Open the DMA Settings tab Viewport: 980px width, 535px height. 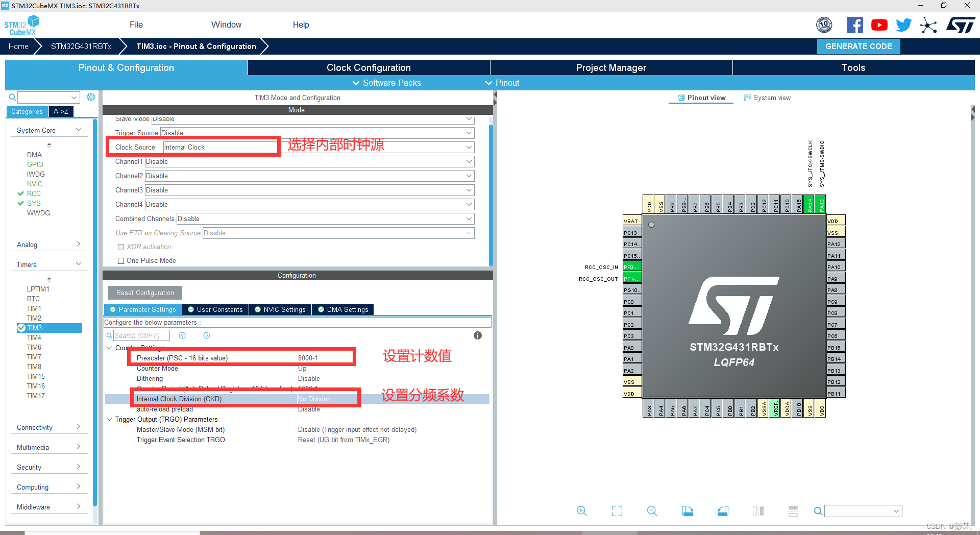coord(343,310)
